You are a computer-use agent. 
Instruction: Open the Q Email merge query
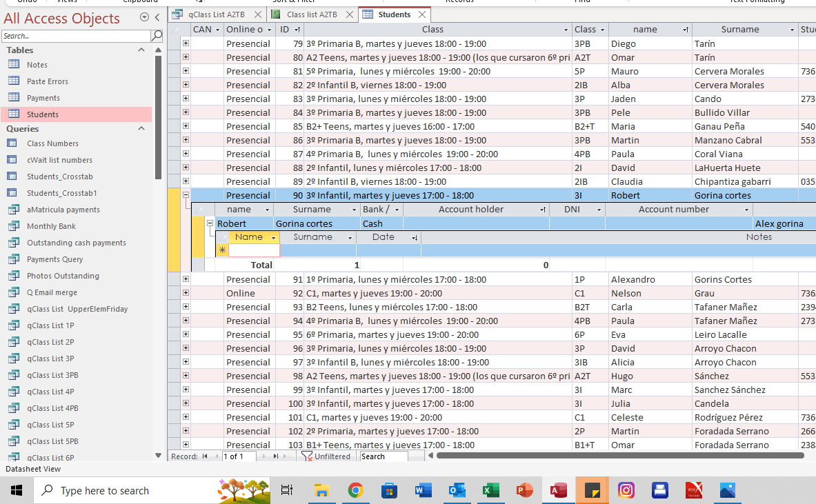[x=52, y=293]
